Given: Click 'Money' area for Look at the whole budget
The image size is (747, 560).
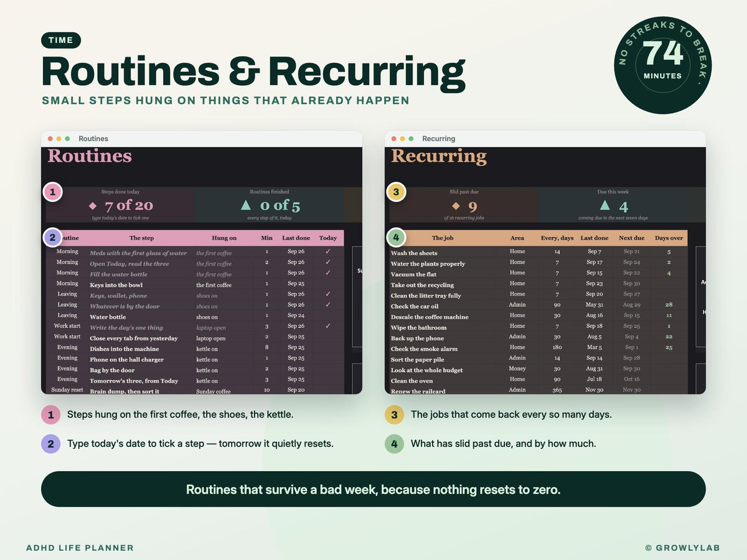Looking at the screenshot, I should pyautogui.click(x=517, y=368).
